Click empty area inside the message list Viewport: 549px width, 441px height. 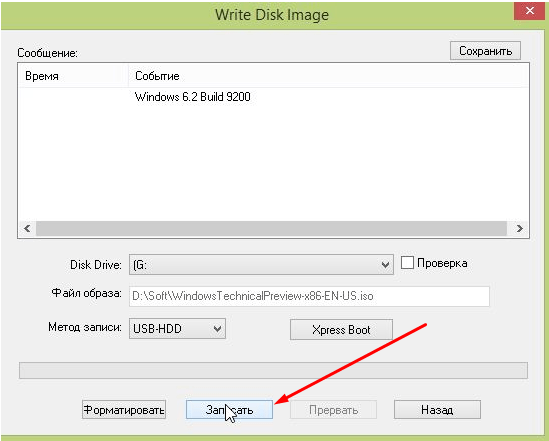273,161
